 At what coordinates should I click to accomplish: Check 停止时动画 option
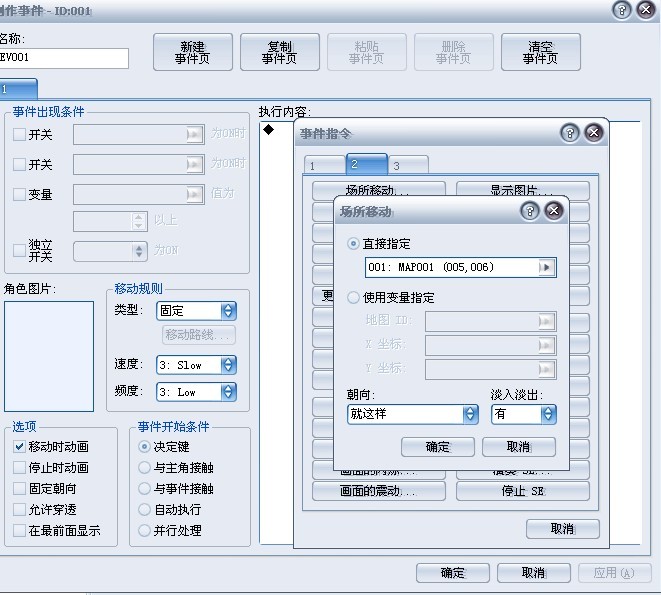coord(19,468)
